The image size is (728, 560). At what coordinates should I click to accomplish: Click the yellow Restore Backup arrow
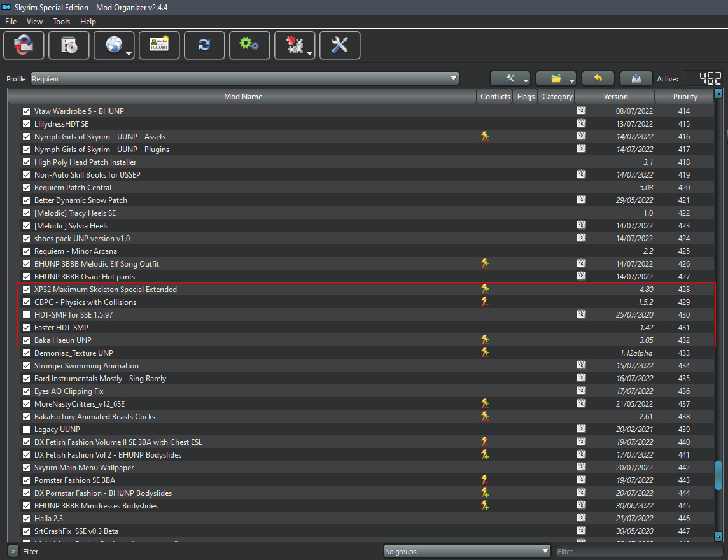point(598,78)
